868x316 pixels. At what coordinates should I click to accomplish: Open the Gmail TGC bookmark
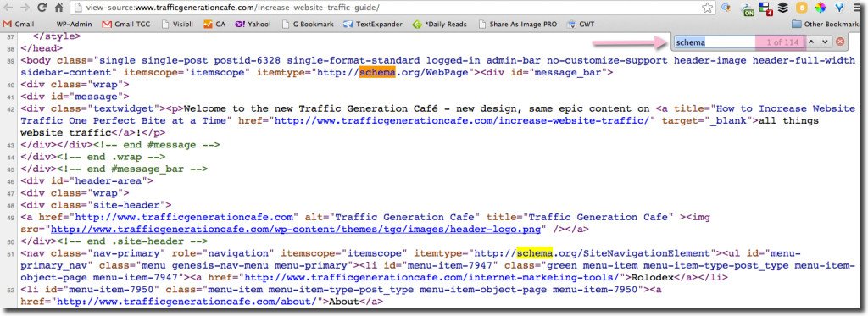[x=127, y=25]
